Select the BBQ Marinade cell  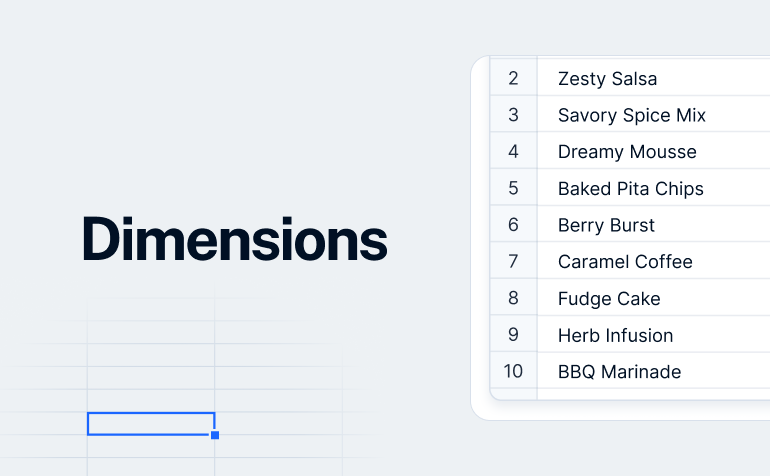point(654,371)
